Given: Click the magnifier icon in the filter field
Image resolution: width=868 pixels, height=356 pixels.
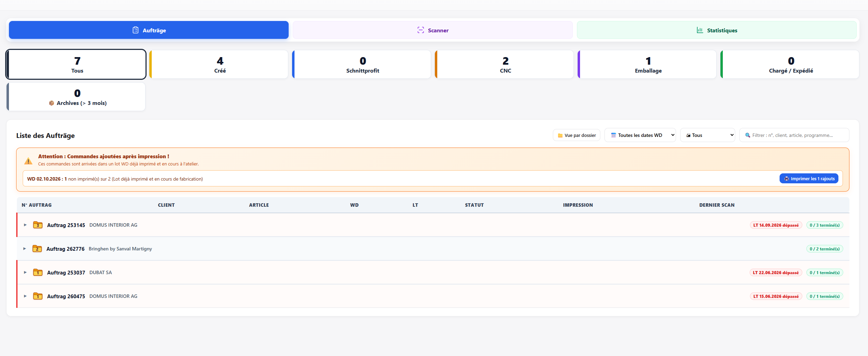Looking at the screenshot, I should (748, 135).
